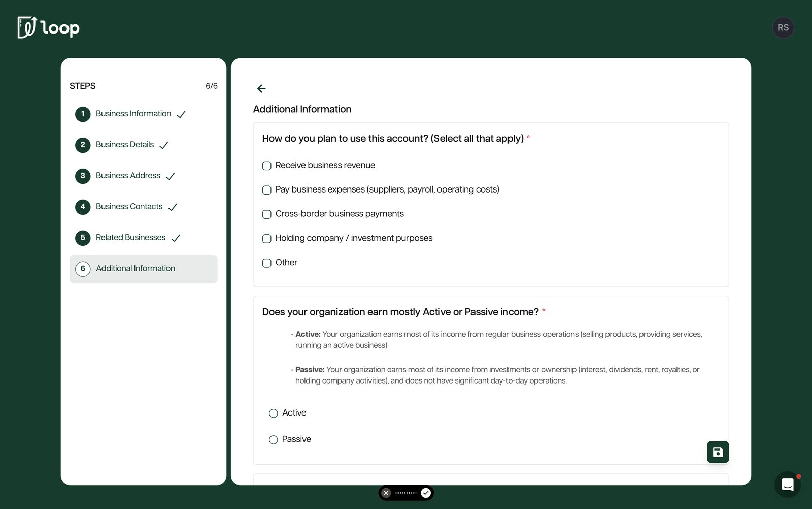The image size is (812, 509).
Task: Check 'Pay business expenses' option
Action: [x=267, y=190]
